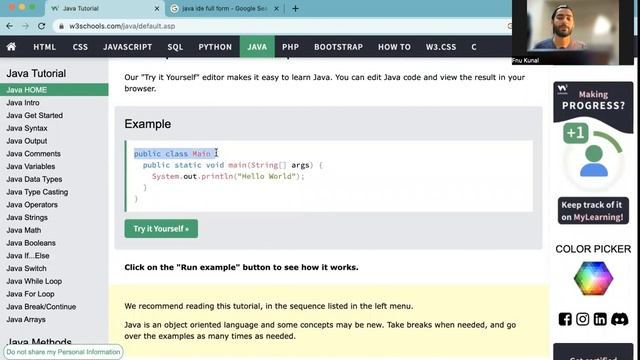This screenshot has height=360, width=640.
Task: Open Java Comments in sidebar
Action: click(x=54, y=153)
